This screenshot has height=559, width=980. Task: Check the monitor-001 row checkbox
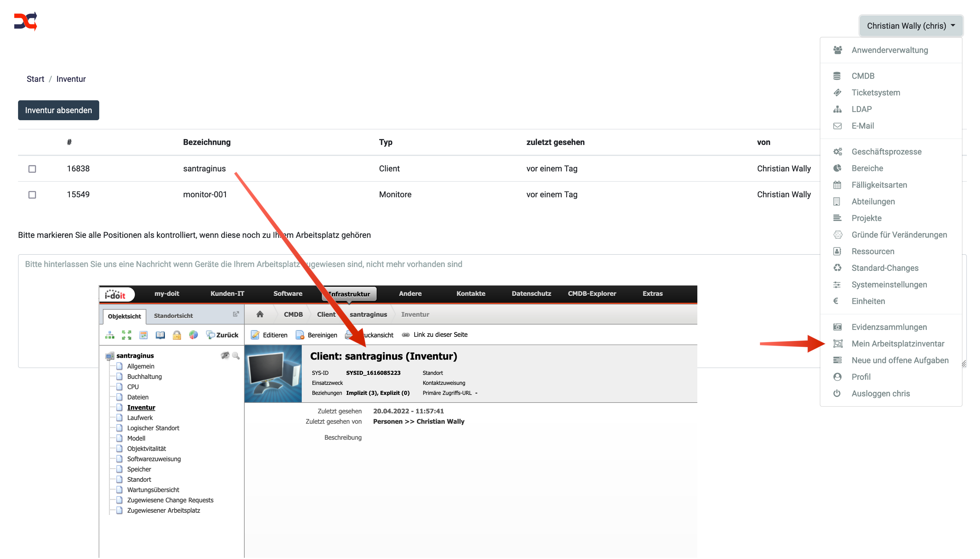[32, 195]
